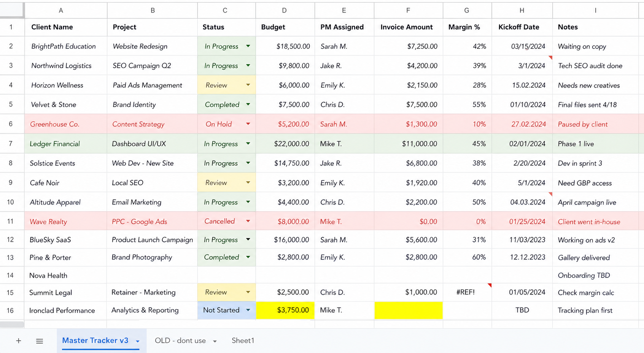This screenshot has width=644, height=353.
Task: Open OLD - dont use tab menu arrow
Action: pos(215,341)
